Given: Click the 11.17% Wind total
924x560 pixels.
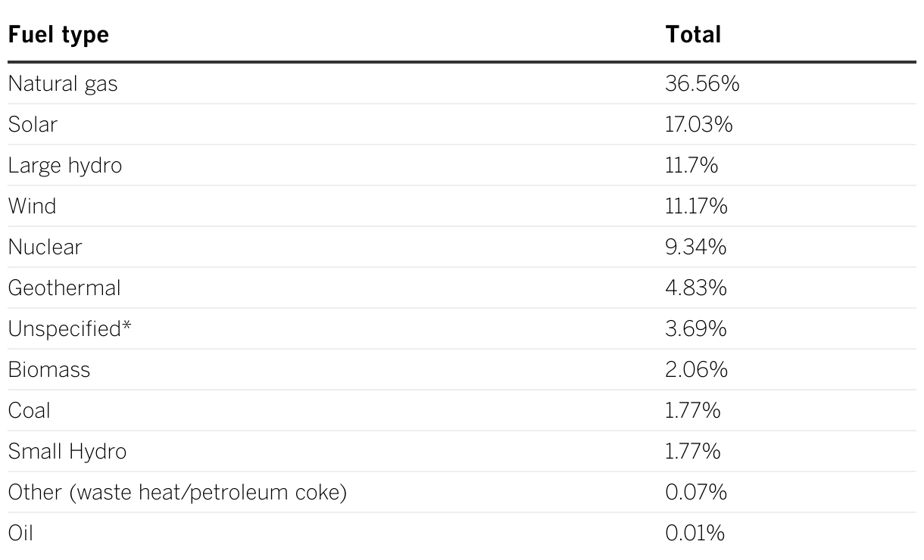Looking at the screenshot, I should (696, 206).
